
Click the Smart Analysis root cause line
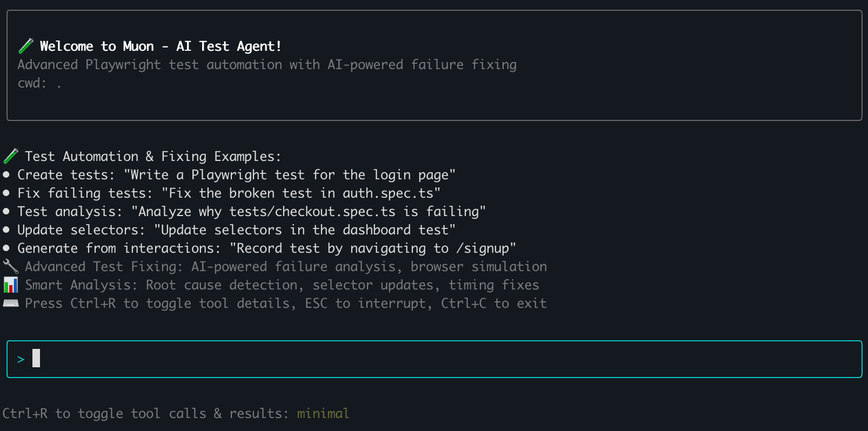click(x=282, y=285)
